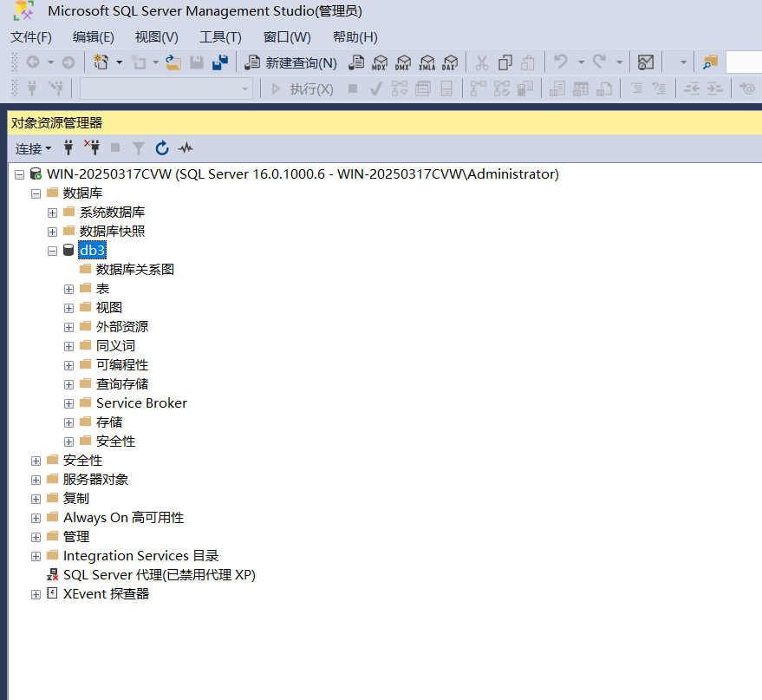The height and width of the screenshot is (700, 762).
Task: Collapse the WIN-20250317CVW server node
Action: pos(19,174)
